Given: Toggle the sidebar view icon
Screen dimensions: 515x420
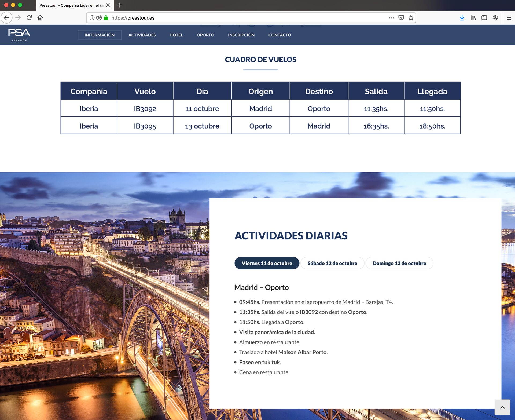Looking at the screenshot, I should tap(484, 18).
